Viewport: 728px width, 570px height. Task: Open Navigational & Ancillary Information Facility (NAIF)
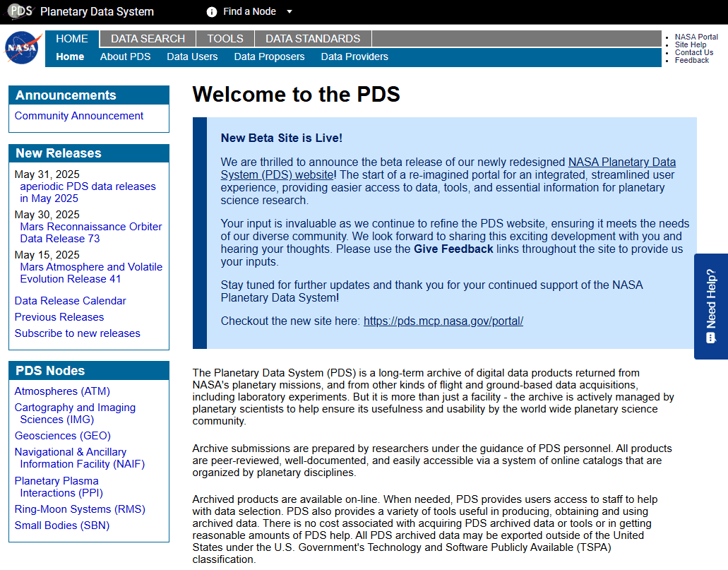pyautogui.click(x=79, y=458)
